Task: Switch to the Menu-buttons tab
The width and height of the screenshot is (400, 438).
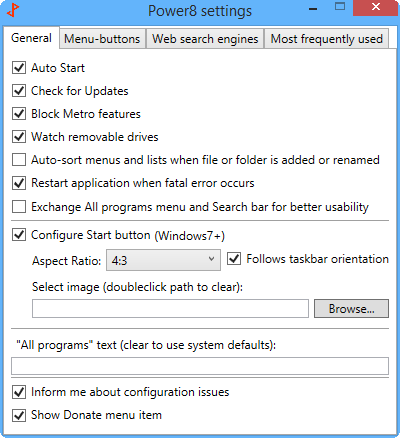Action: 102,39
